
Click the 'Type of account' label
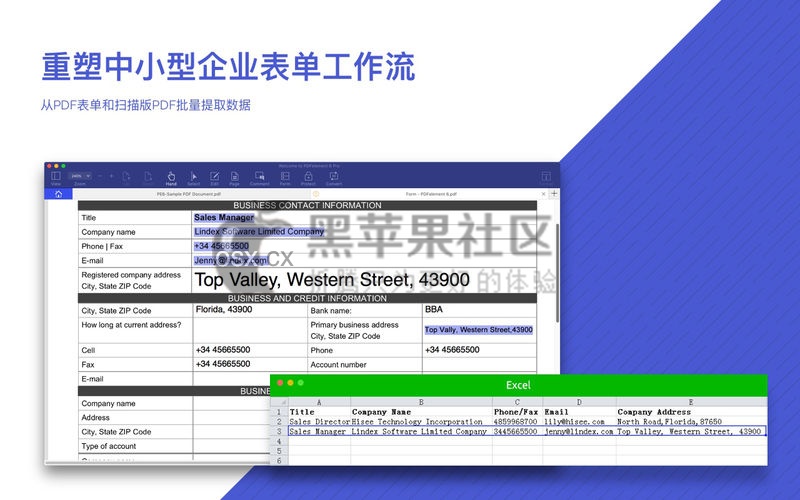coord(109,446)
